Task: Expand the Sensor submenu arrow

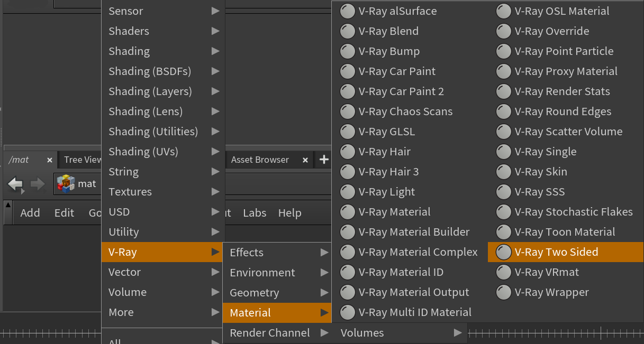Action: click(215, 11)
